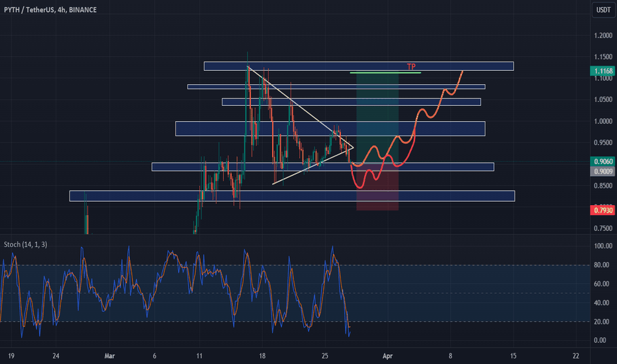Click the 19 date on time axis
Screen dimensions: 617x364
pyautogui.click(x=11, y=356)
